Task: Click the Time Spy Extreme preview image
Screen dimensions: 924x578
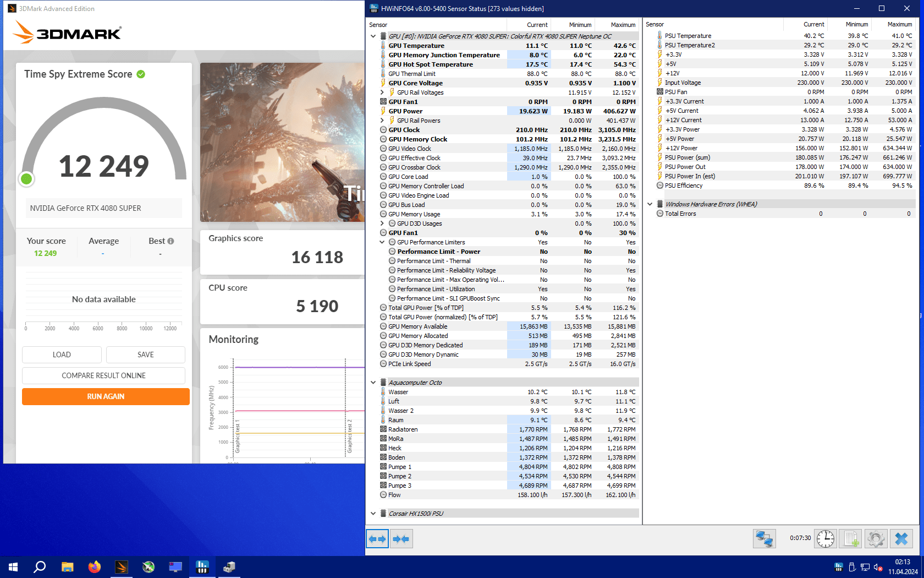Action: [282, 142]
